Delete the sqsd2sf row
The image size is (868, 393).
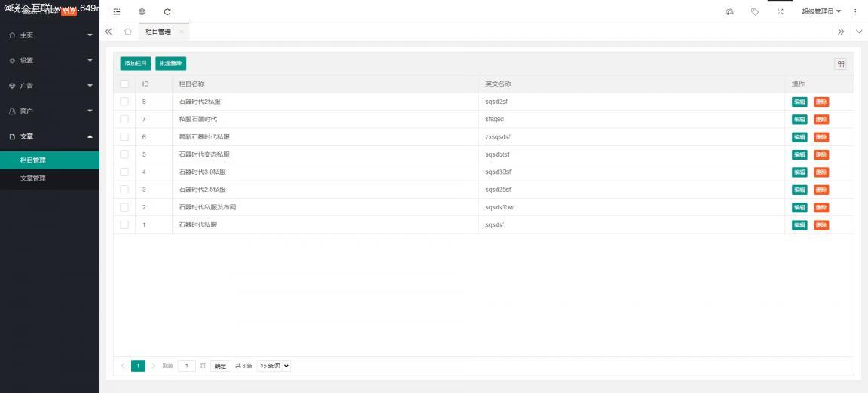(821, 102)
